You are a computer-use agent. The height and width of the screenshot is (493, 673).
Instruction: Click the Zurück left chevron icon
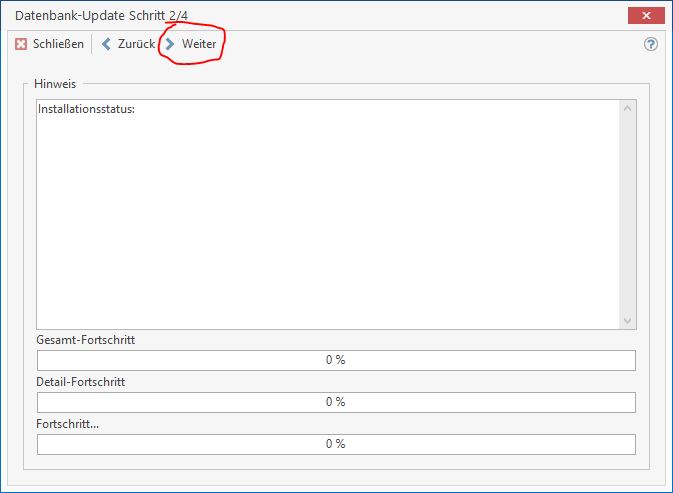[x=106, y=44]
